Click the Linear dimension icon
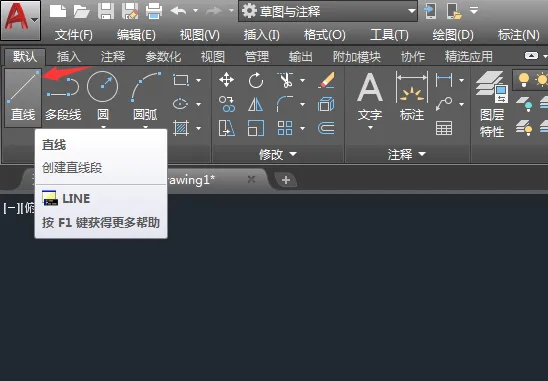Image resolution: width=548 pixels, height=381 pixels. coord(444,80)
